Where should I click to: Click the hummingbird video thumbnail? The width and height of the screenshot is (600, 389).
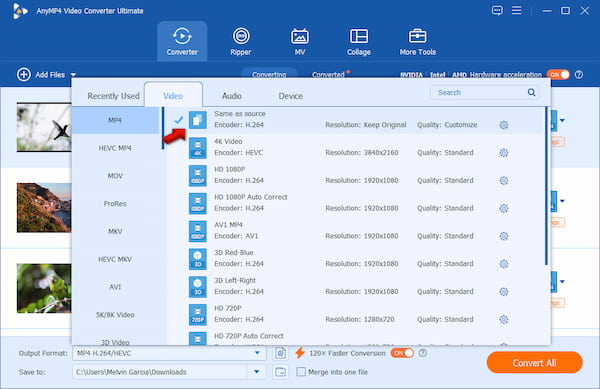point(44,127)
